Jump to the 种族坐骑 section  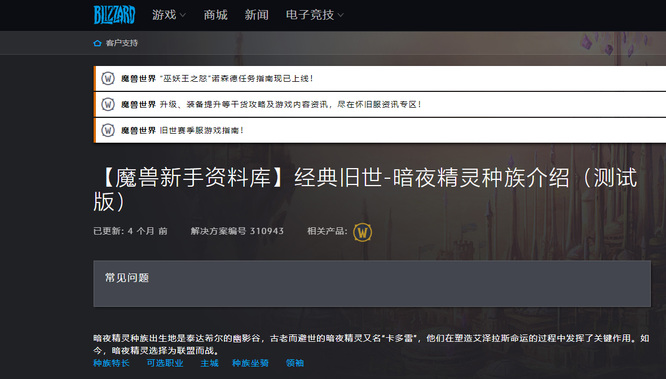click(250, 363)
